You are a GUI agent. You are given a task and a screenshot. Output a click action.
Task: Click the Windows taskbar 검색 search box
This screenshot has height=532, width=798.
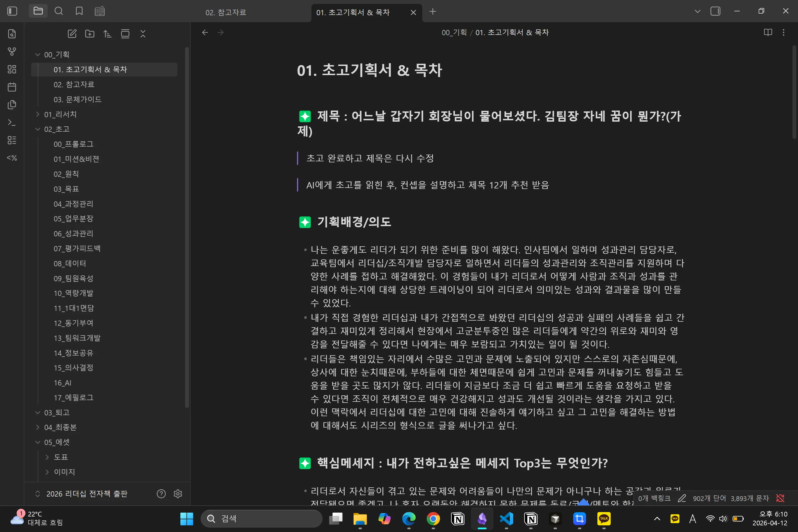click(x=261, y=518)
